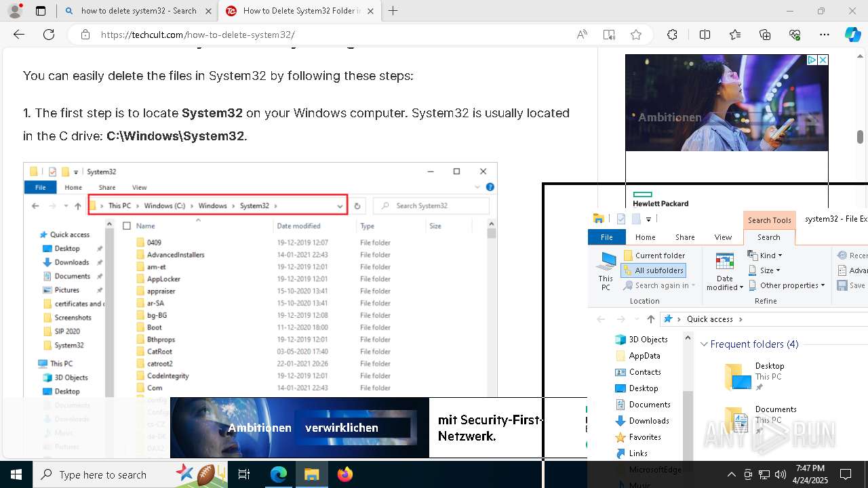Go up one level in File Explorer
This screenshot has width=868, height=488.
651,319
